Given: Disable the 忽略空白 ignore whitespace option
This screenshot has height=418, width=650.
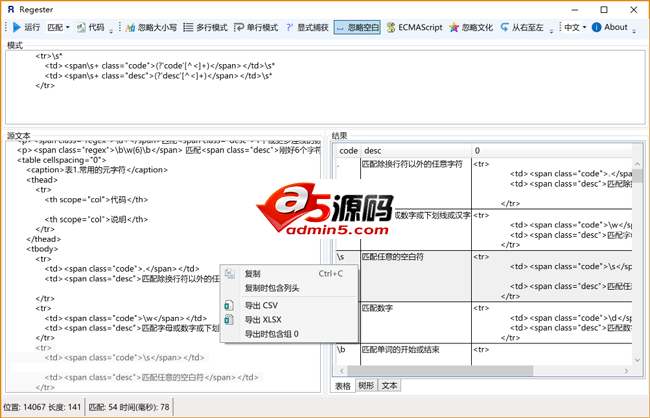Looking at the screenshot, I should tap(357, 27).
